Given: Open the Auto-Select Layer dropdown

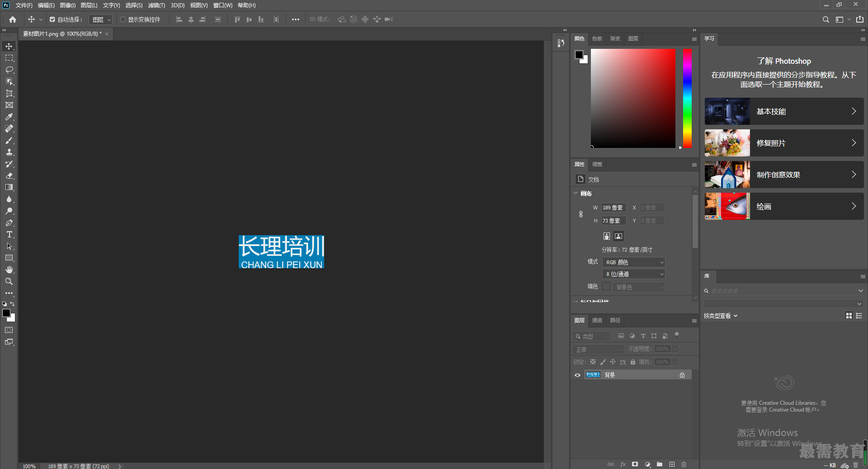Looking at the screenshot, I should click(100, 19).
